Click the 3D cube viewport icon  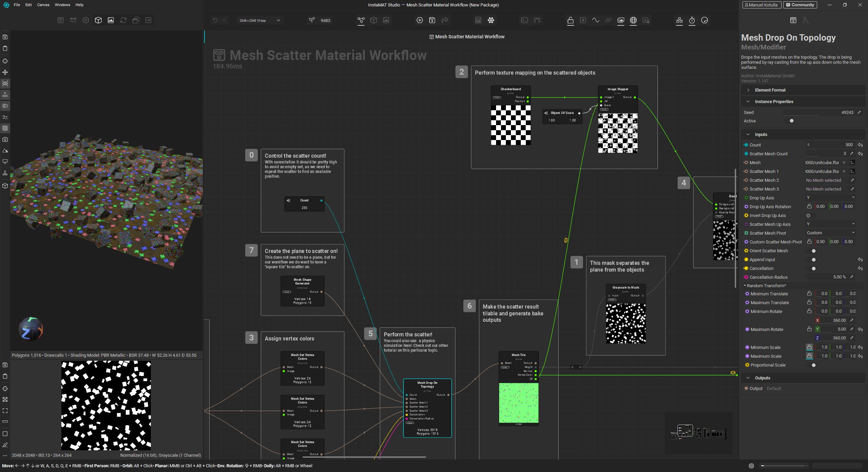pos(98,20)
